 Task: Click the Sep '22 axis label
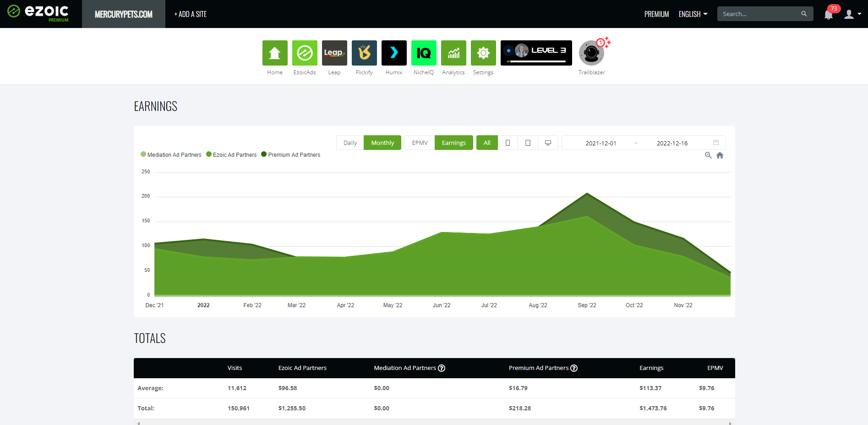pyautogui.click(x=587, y=305)
